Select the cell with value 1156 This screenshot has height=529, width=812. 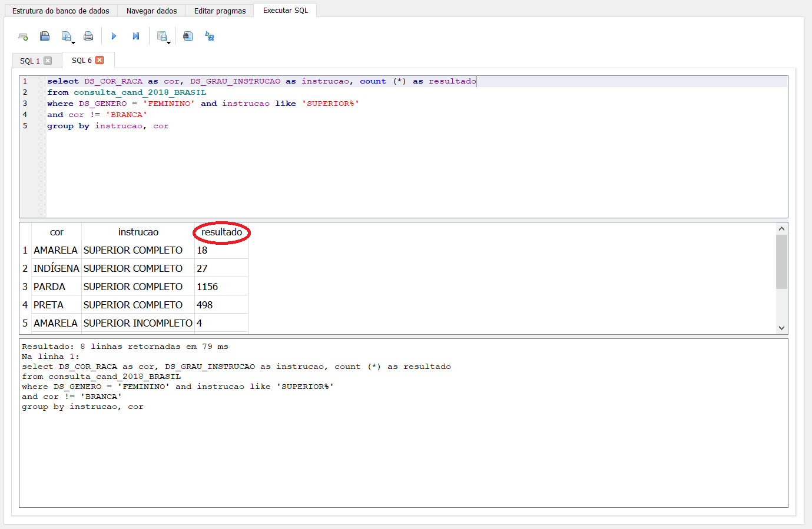(207, 287)
